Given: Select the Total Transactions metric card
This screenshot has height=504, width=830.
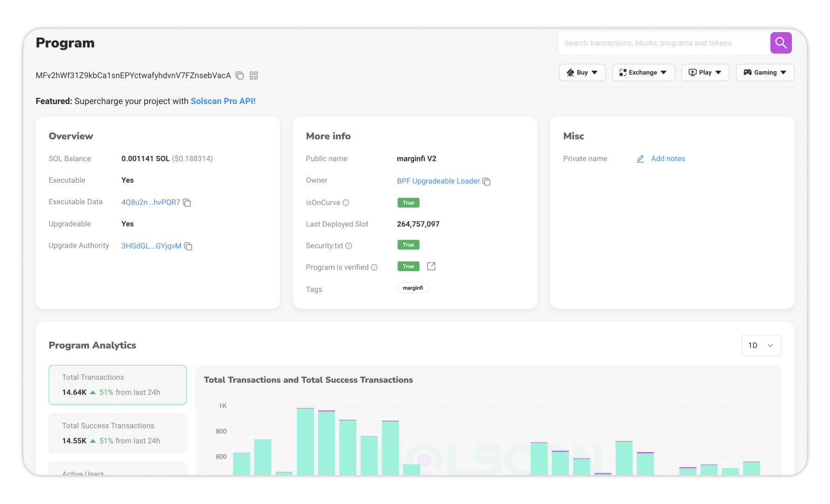Looking at the screenshot, I should 117,385.
